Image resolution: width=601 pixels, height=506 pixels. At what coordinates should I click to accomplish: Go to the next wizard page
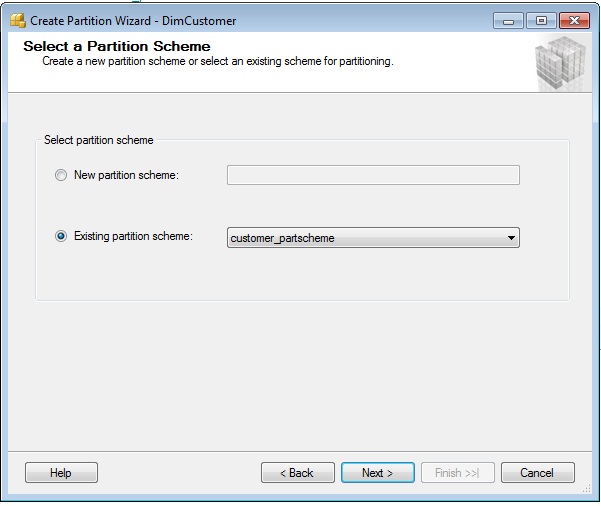coord(378,473)
